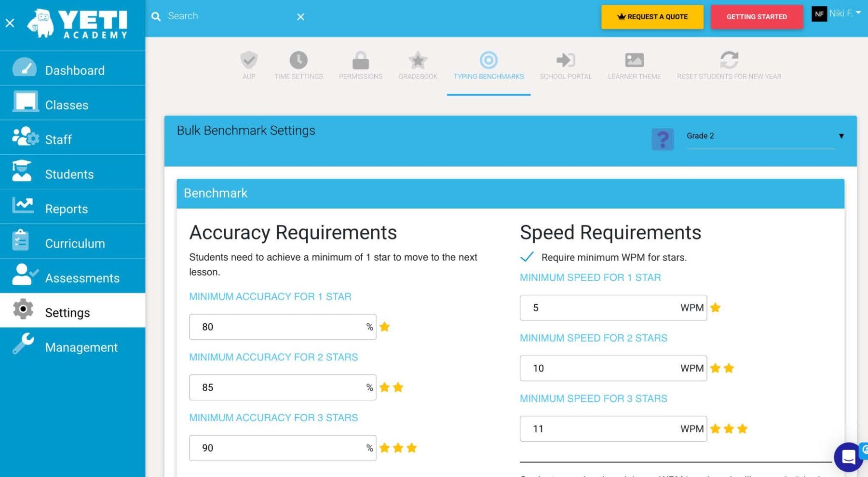868x477 pixels.
Task: Open the Gradebook star icon
Action: (418, 60)
